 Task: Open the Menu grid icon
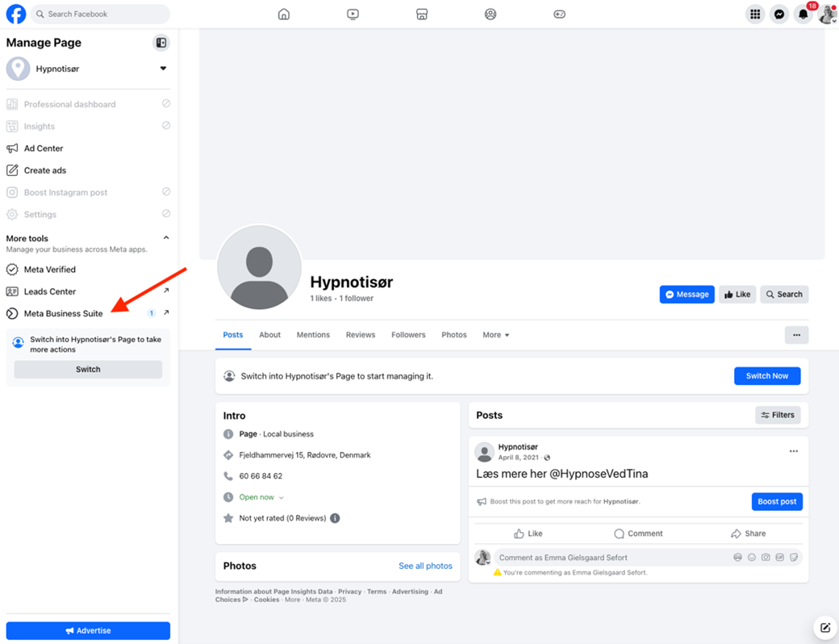pos(755,15)
